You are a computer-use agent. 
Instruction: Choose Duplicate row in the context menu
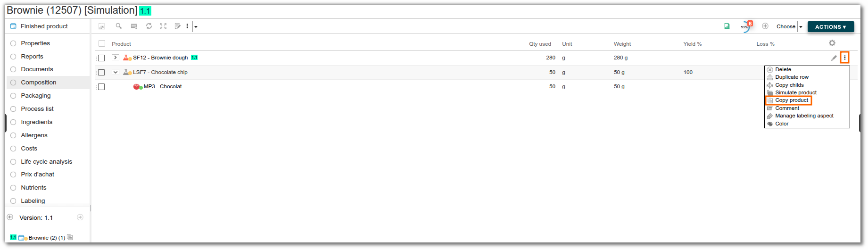click(792, 77)
